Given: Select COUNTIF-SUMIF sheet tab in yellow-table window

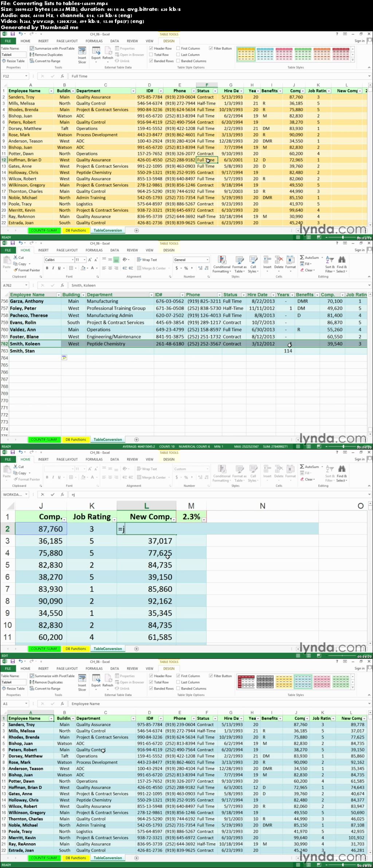Looking at the screenshot, I should [x=44, y=230].
